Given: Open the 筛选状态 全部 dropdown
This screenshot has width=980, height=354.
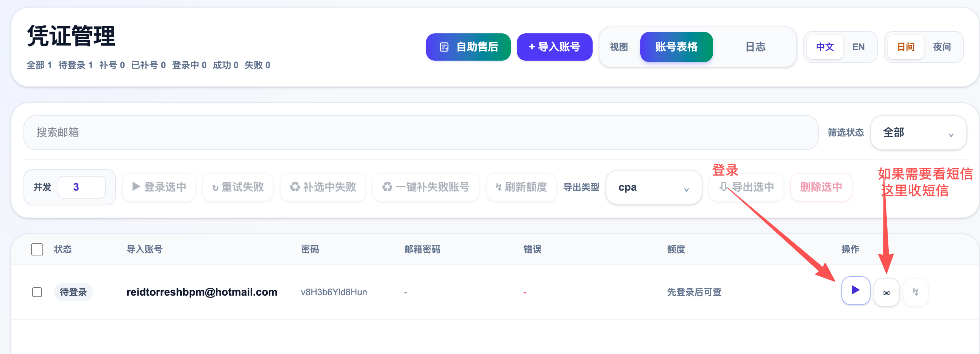Looking at the screenshot, I should click(918, 132).
